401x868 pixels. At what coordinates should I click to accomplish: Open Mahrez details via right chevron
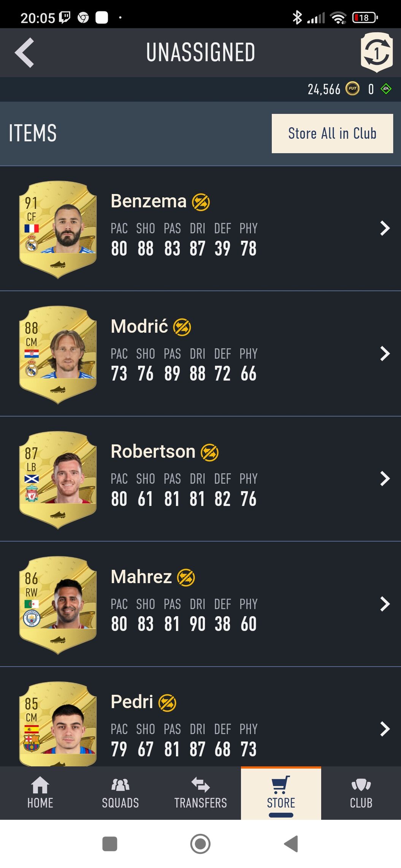click(x=385, y=604)
